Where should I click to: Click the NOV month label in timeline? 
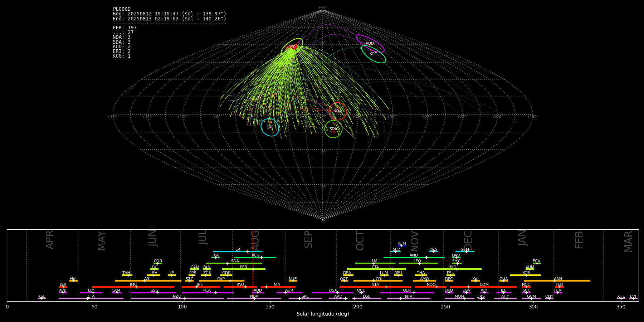(415, 240)
